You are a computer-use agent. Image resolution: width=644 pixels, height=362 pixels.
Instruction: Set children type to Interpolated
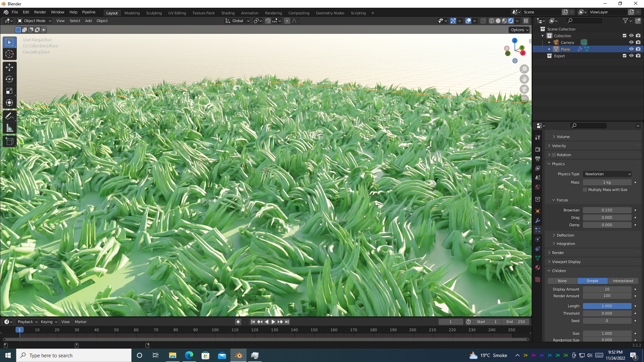pyautogui.click(x=623, y=281)
